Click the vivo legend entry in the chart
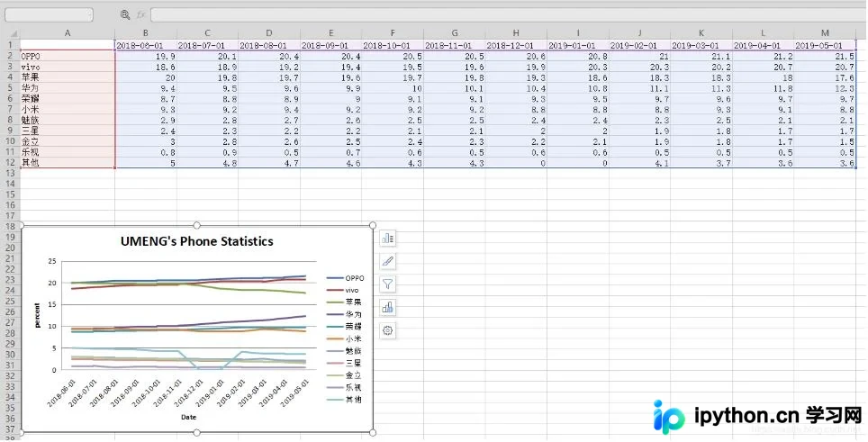Image resolution: width=868 pixels, height=442 pixels. pos(343,291)
